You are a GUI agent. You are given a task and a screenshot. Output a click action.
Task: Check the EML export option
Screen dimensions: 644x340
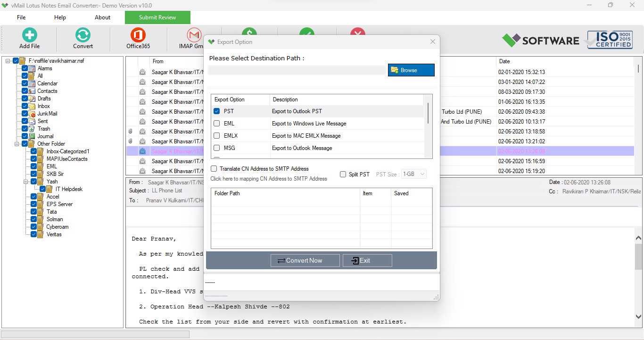coord(217,124)
